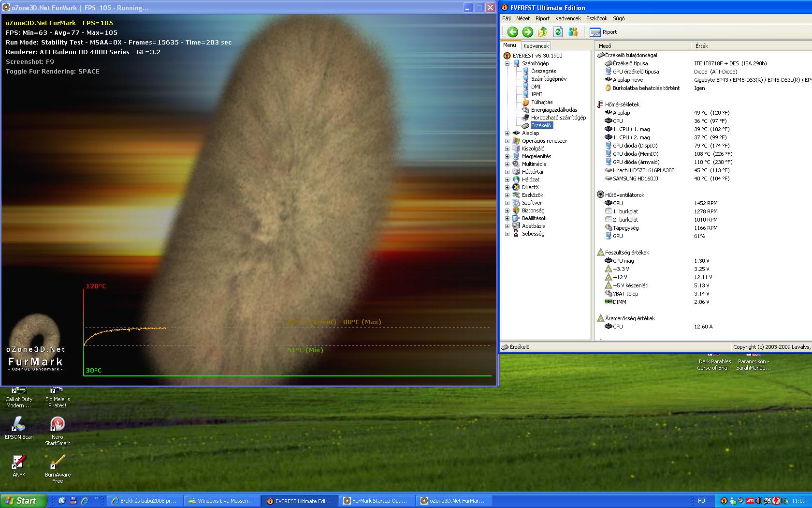Open the Nero StartSmart desktop icon
The height and width of the screenshot is (508, 812).
point(58,431)
